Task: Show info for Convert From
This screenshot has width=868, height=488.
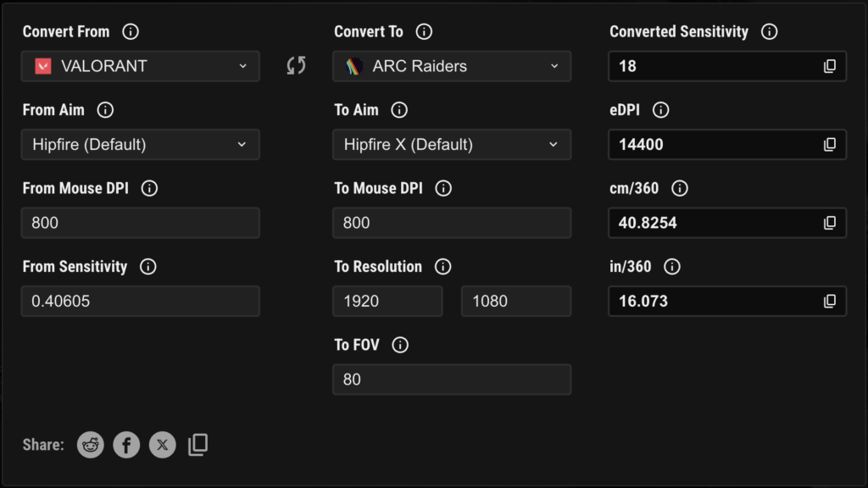Action: (x=131, y=32)
